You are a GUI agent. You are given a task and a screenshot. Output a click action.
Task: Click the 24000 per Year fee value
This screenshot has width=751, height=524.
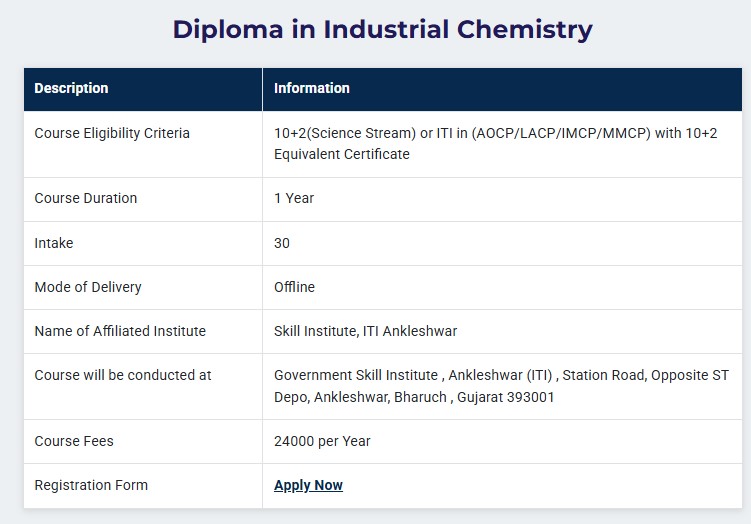tap(322, 441)
